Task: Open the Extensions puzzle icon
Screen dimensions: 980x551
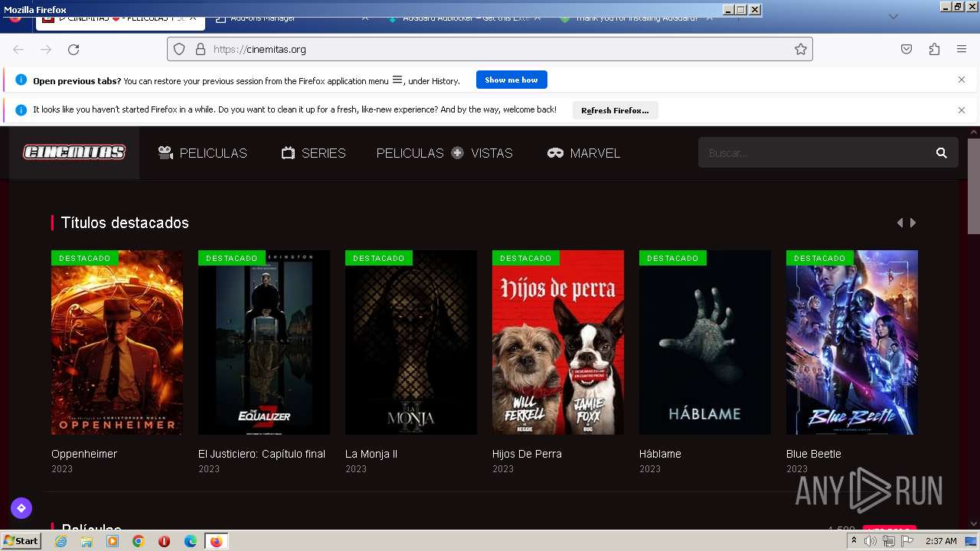Action: (x=934, y=49)
